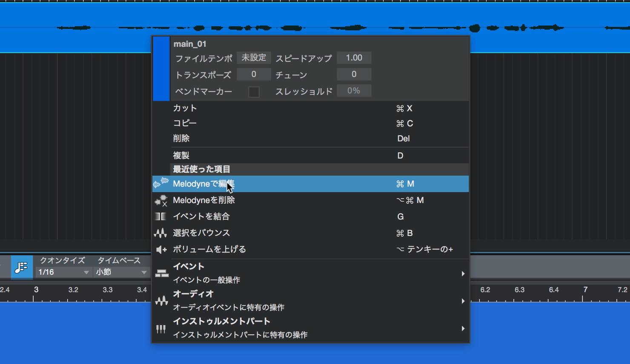Click the インストゥルメントパート keyboard icon
Image resolution: width=630 pixels, height=364 pixels.
point(161,329)
